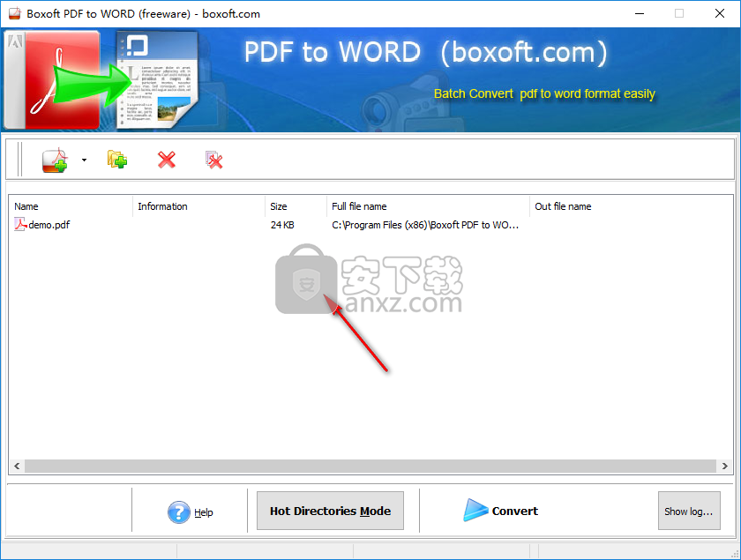Remove selected file with red X icon

pyautogui.click(x=167, y=160)
